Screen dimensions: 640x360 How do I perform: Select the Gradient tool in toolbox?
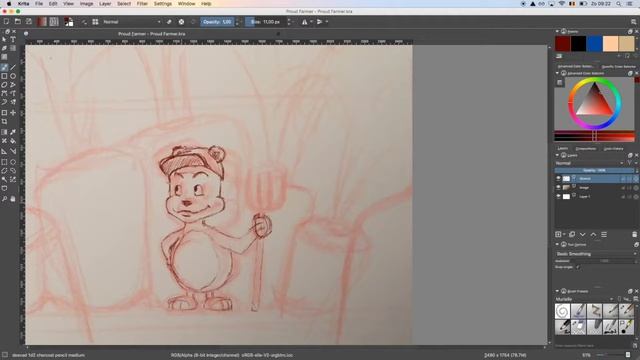[x=4, y=132]
